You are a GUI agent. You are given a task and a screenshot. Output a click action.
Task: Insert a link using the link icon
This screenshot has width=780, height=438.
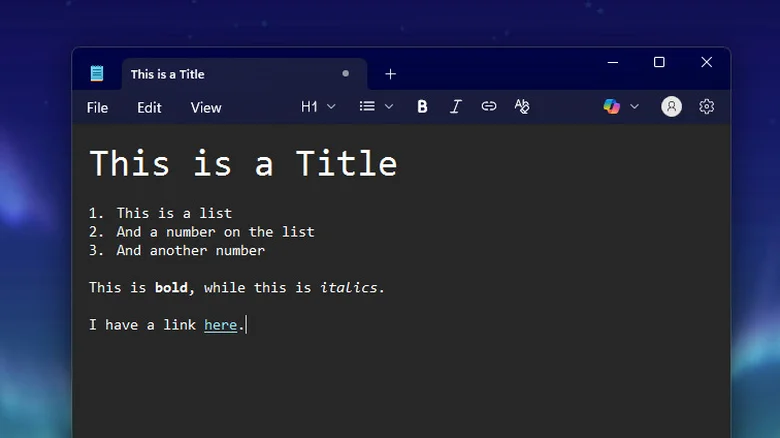pyautogui.click(x=488, y=107)
